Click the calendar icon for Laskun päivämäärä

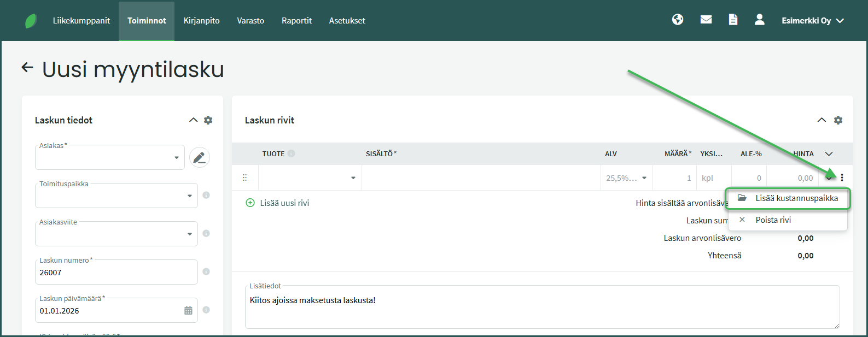pyautogui.click(x=188, y=311)
